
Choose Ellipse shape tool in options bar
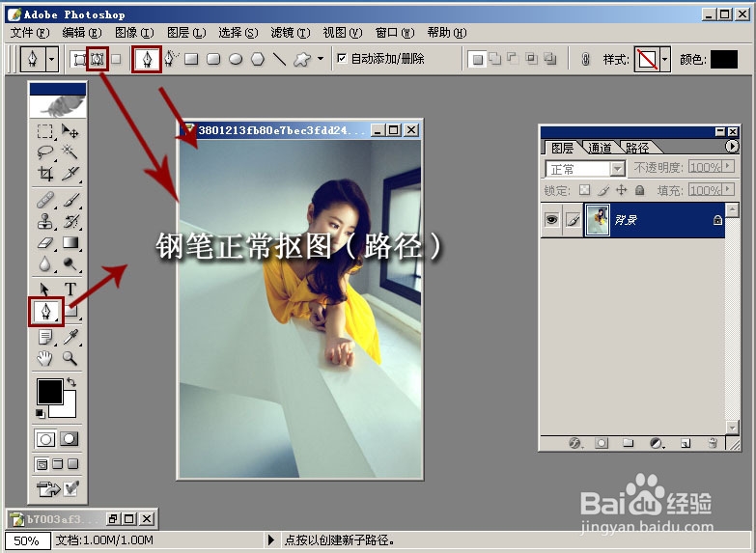236,59
